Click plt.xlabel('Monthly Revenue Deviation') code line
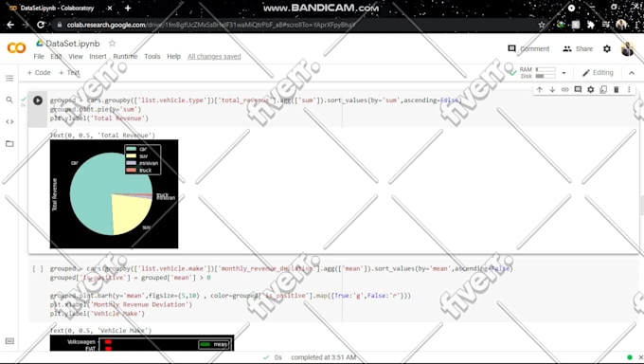This screenshot has width=644, height=364. (121, 304)
